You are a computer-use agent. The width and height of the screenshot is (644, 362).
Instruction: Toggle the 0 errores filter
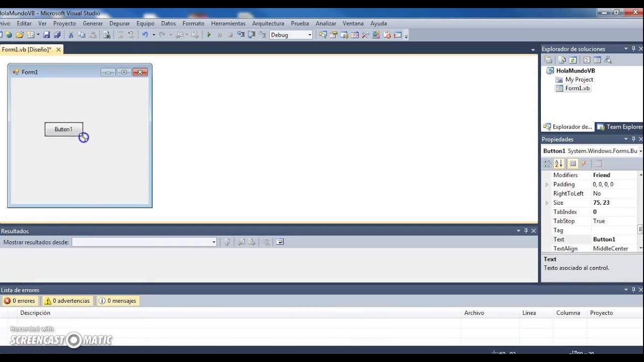tap(20, 301)
